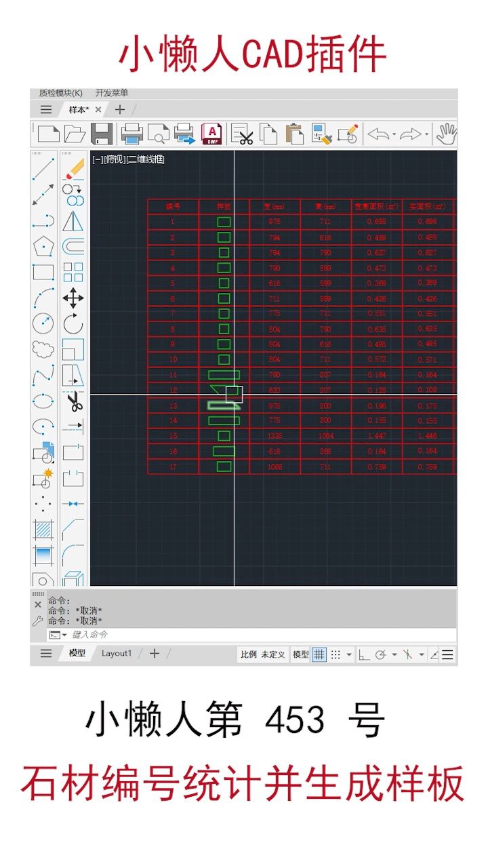The image size is (488, 868).
Task: Click the Cut scissors icon in top toolbar
Action: coord(242,134)
